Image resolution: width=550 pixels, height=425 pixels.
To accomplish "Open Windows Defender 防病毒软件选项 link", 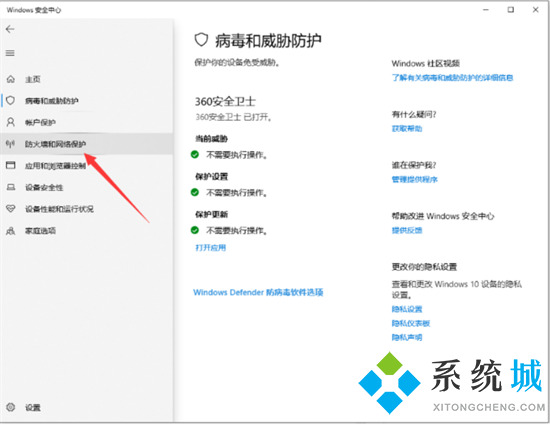I will click(x=258, y=292).
